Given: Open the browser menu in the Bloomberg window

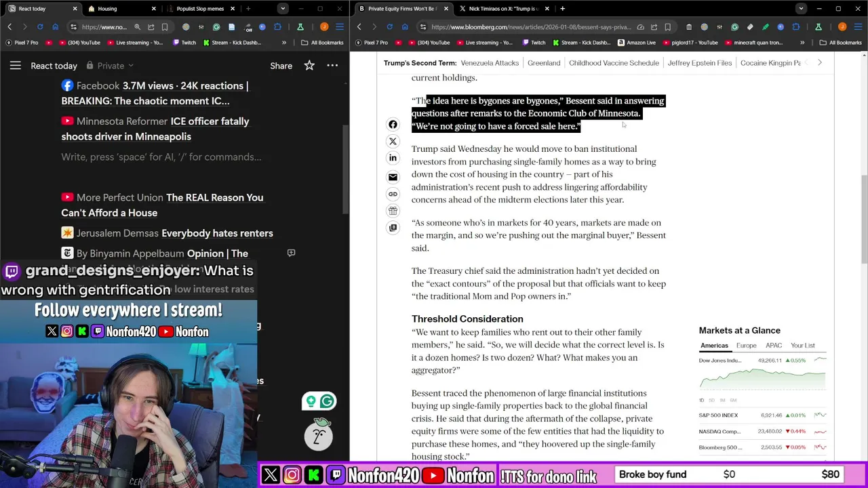Looking at the screenshot, I should coord(857,27).
